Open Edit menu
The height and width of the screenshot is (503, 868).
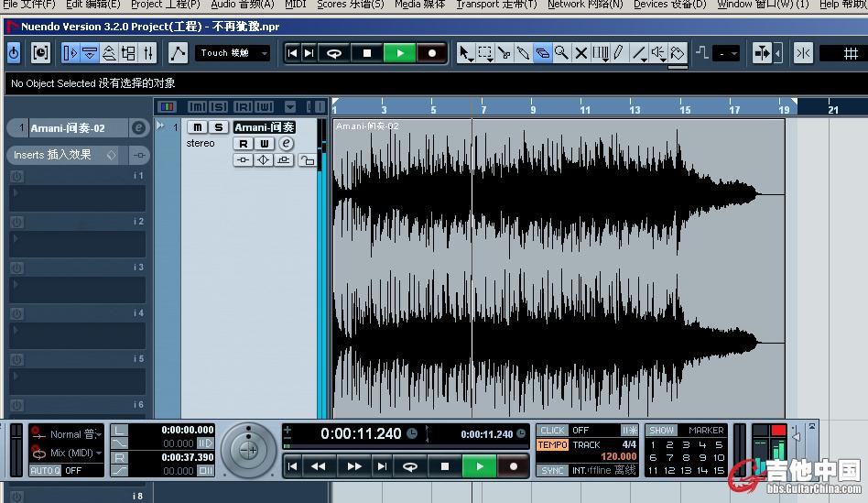tap(93, 5)
